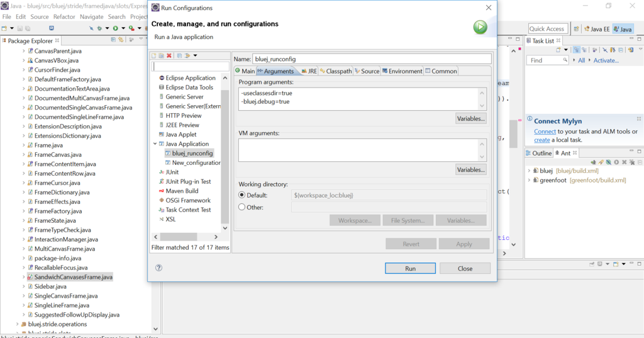Expand the greenfoot buildfile in Ant view
The image size is (644, 338).
529,180
